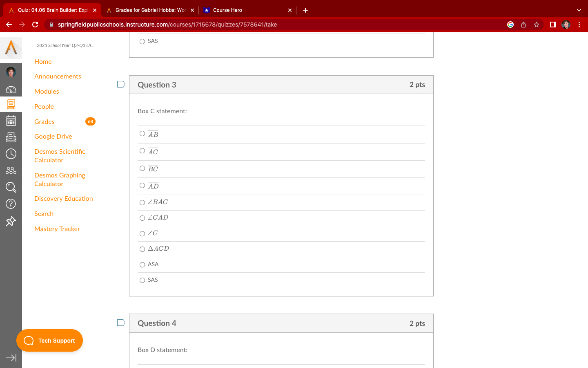The height and width of the screenshot is (368, 588).
Task: Open the Mastery Tracker link
Action: point(57,229)
